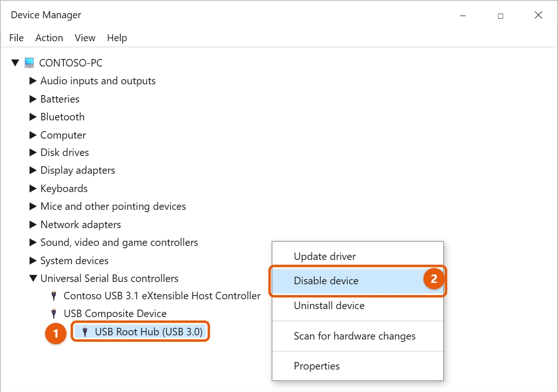This screenshot has height=392, width=558.
Task: Minimize the Device Manager window
Action: 463,15
